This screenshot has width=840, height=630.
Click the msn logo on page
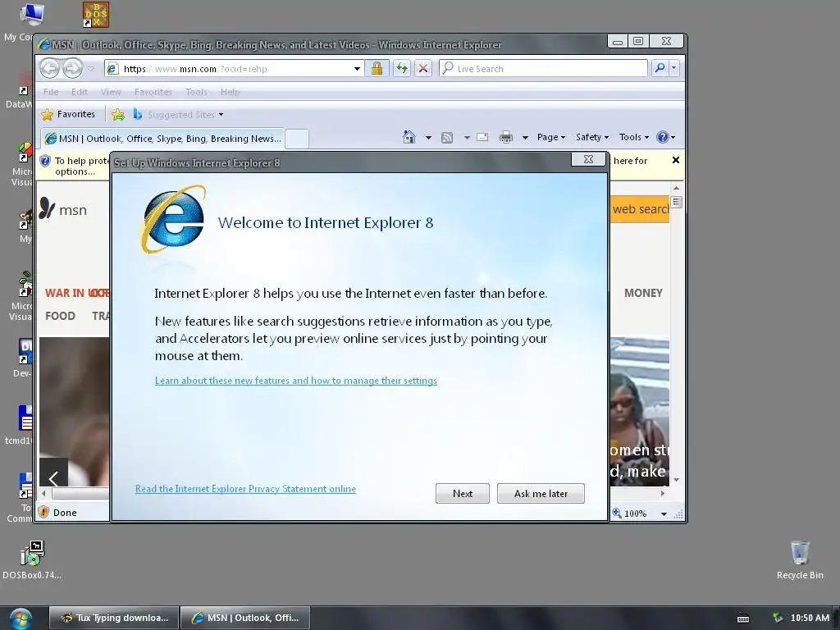coord(63,209)
